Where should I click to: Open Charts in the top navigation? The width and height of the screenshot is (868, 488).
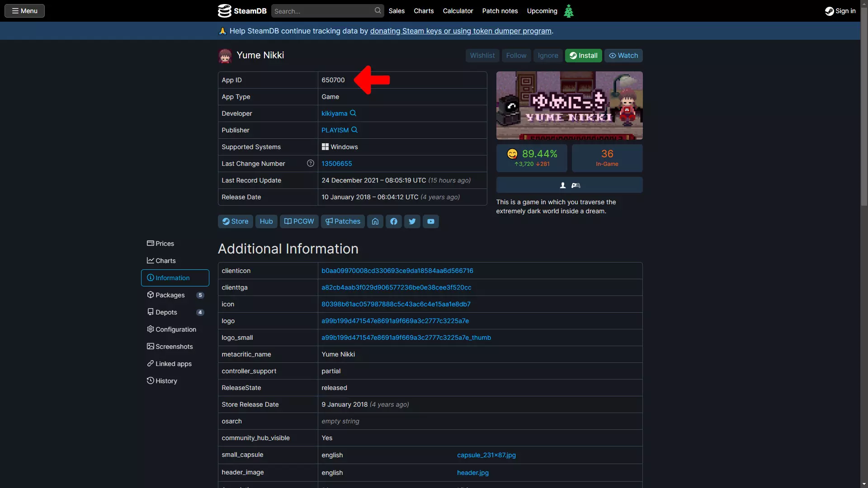click(x=424, y=11)
